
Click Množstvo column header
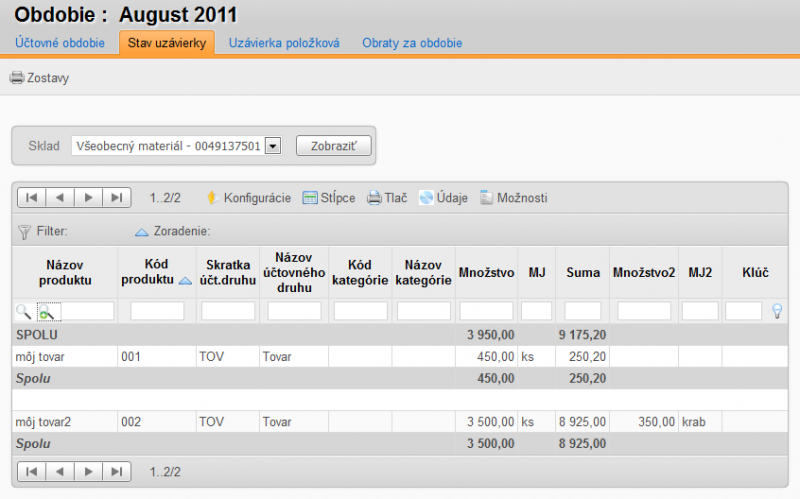[486, 272]
